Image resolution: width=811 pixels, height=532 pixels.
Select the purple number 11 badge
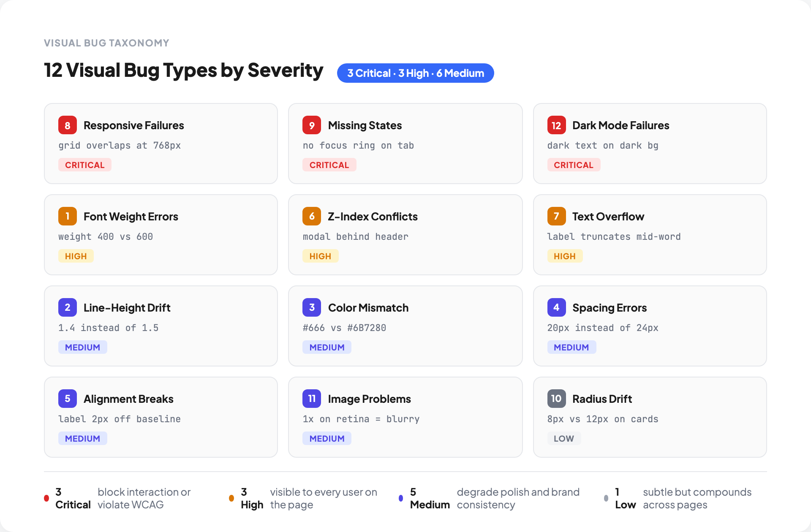(312, 399)
